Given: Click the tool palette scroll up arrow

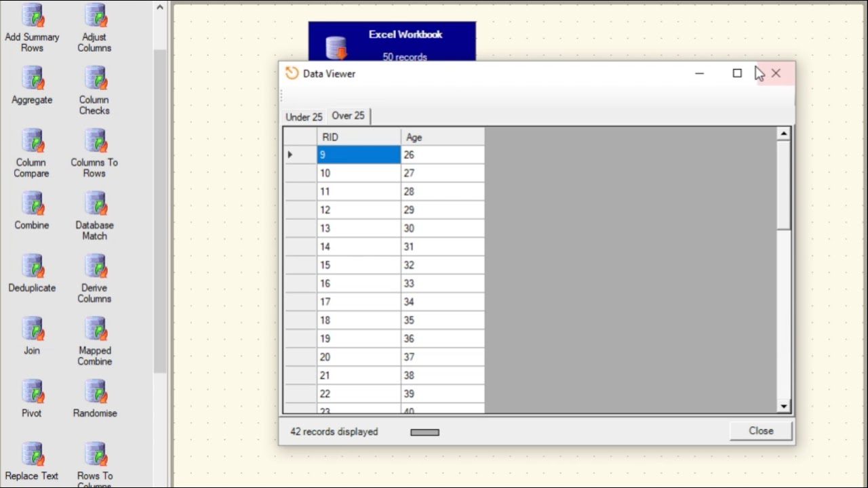Looking at the screenshot, I should [x=160, y=7].
